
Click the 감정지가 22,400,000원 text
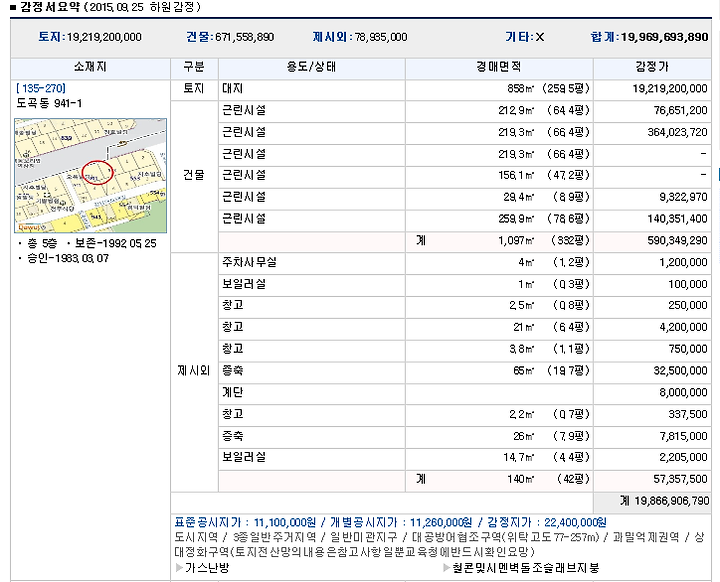pos(546,523)
